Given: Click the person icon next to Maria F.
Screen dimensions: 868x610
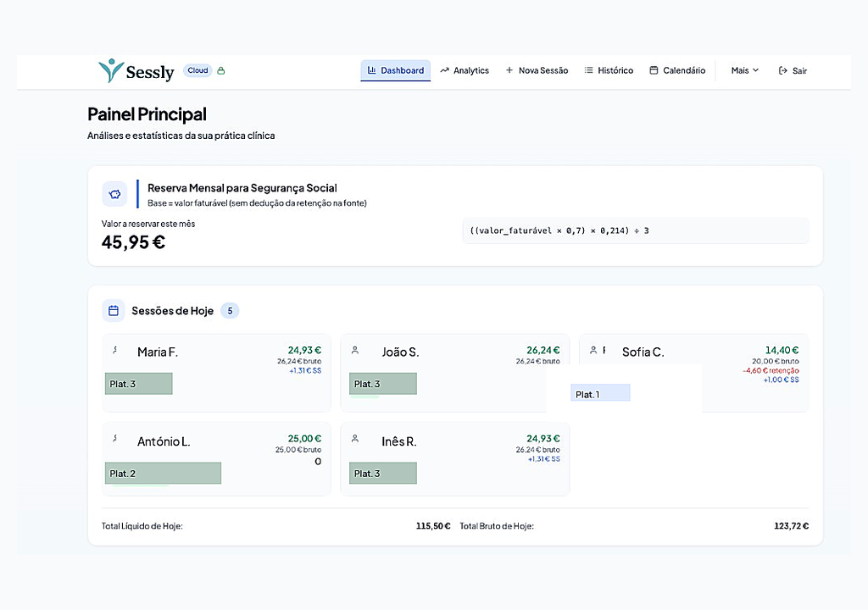Looking at the screenshot, I should (115, 350).
